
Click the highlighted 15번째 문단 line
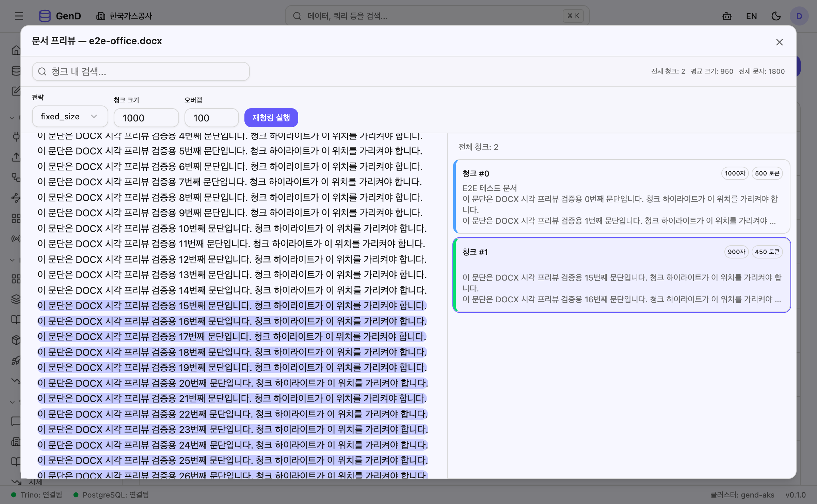click(x=232, y=306)
